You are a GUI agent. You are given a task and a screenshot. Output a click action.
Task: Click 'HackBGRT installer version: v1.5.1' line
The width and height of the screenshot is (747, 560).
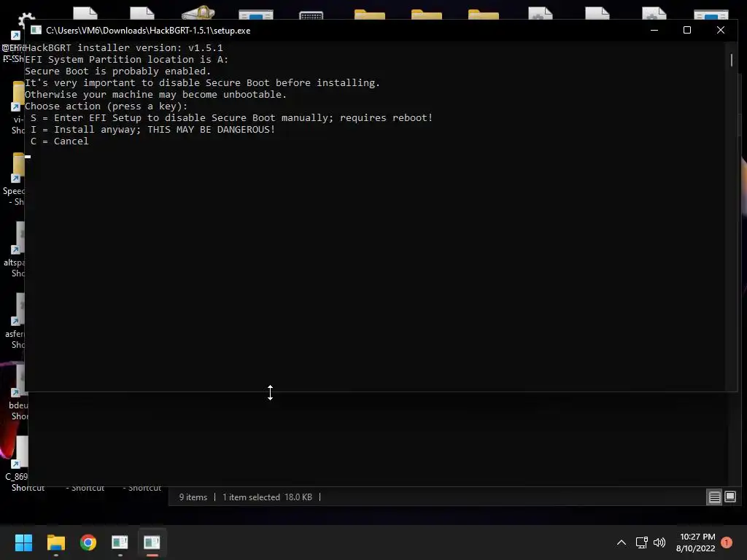click(124, 47)
